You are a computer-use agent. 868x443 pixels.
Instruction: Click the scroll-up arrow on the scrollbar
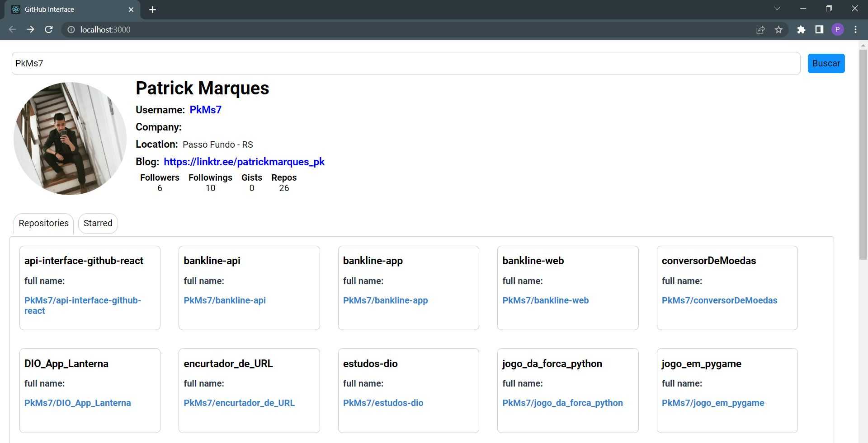[863, 44]
